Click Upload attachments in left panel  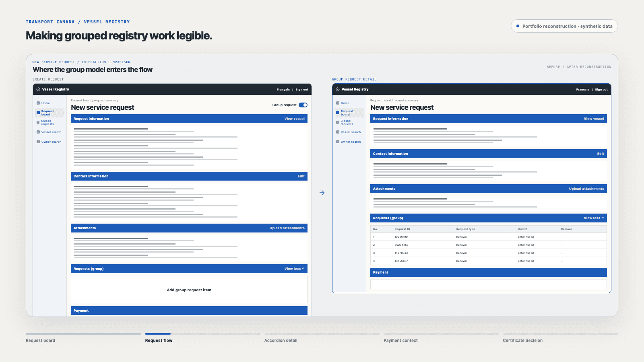287,228
